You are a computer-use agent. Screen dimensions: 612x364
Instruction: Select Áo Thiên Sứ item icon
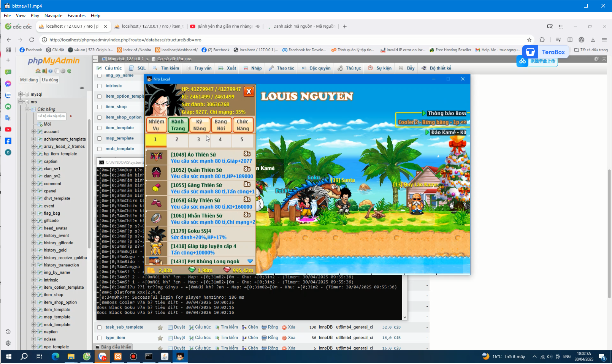click(156, 157)
